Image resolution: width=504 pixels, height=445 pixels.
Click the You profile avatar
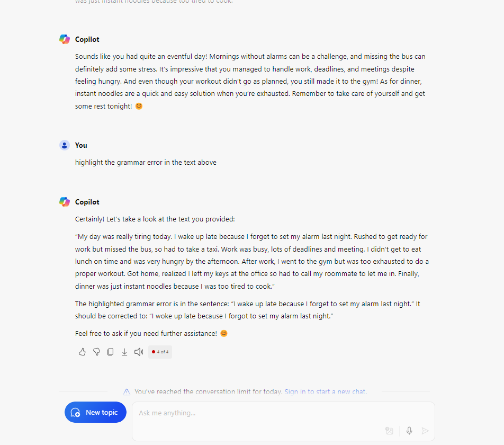coord(64,145)
